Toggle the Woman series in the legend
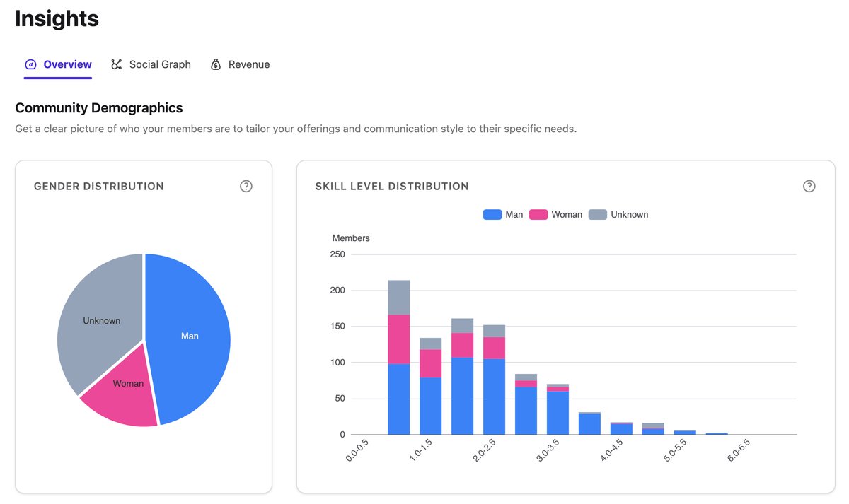 (x=555, y=214)
